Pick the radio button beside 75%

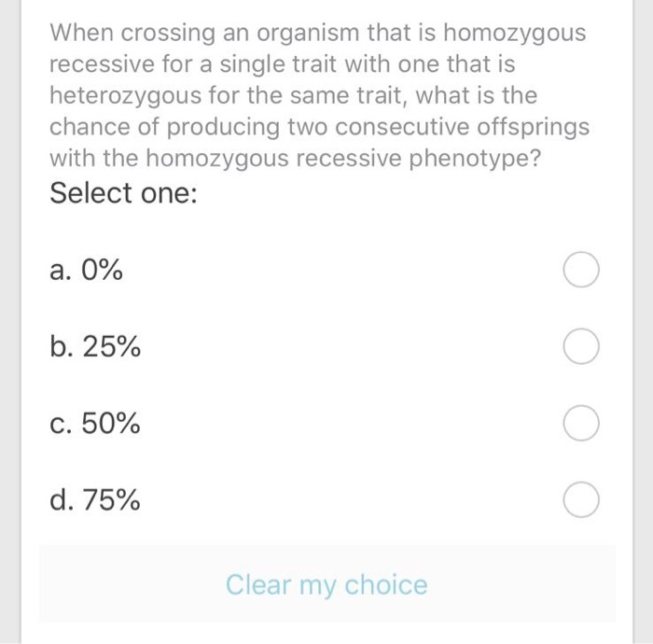(581, 499)
